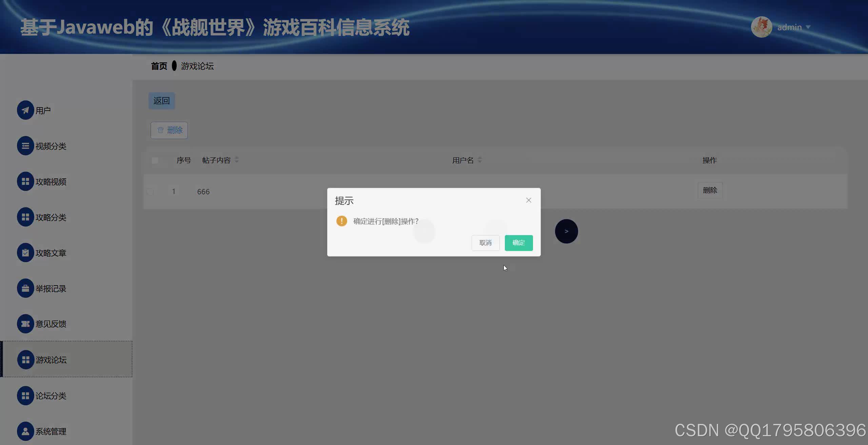
Task: Toggle the 用户名 column sort arrows
Action: point(480,160)
